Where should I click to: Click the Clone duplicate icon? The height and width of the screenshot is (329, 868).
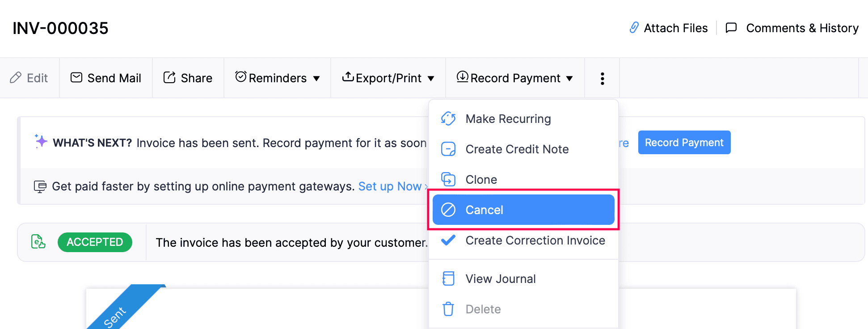[448, 179]
